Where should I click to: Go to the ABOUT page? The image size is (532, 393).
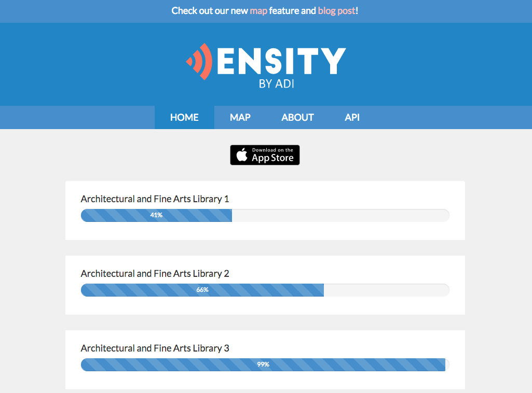297,117
